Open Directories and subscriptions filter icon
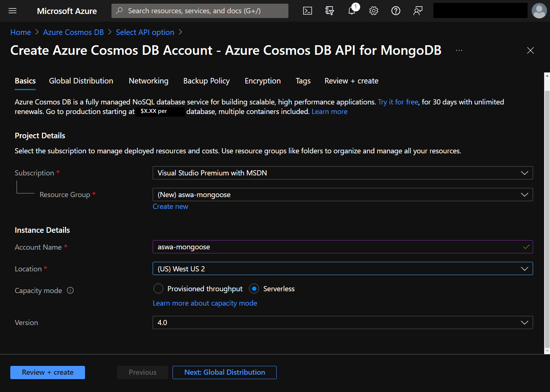Image resolution: width=550 pixels, height=392 pixels. tap(330, 11)
